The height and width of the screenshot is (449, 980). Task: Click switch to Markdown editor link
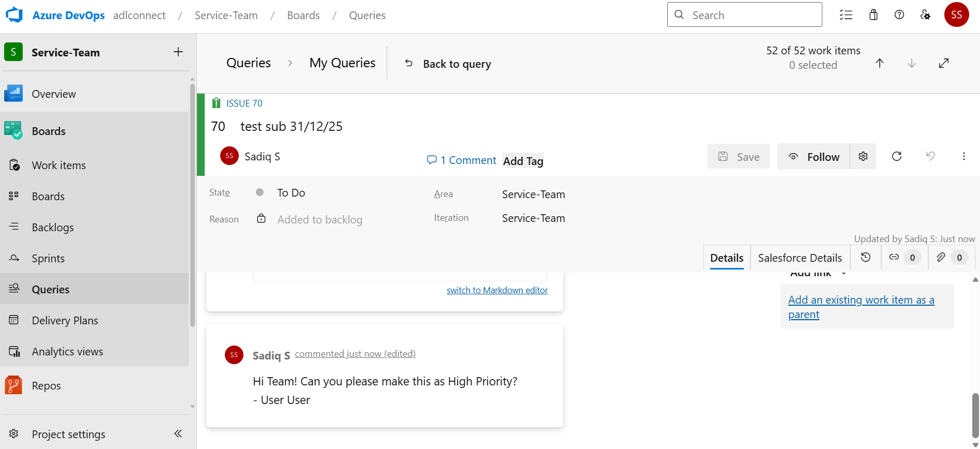click(x=497, y=290)
